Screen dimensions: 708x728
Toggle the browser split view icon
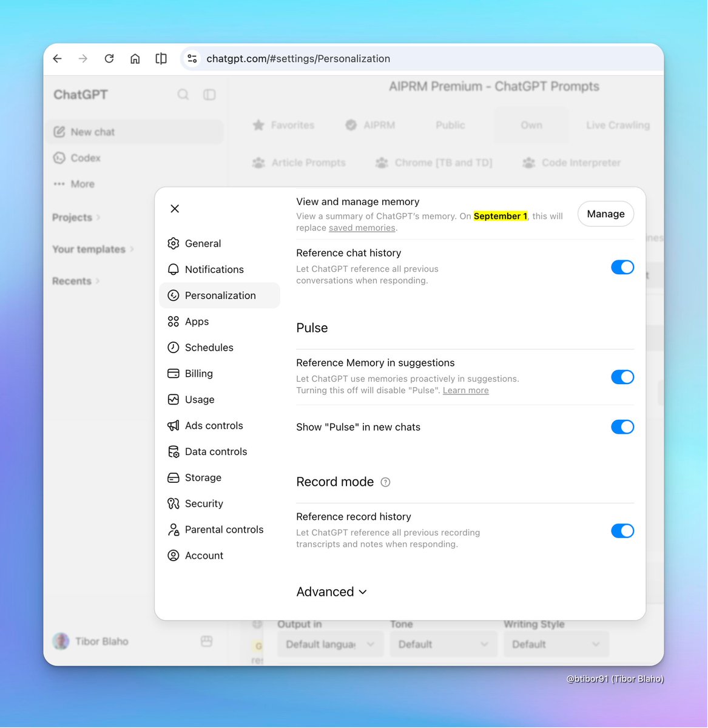pyautogui.click(x=161, y=58)
